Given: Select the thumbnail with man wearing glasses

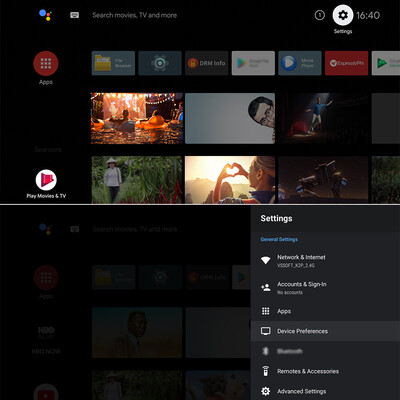Looking at the screenshot, I should pos(230,118).
